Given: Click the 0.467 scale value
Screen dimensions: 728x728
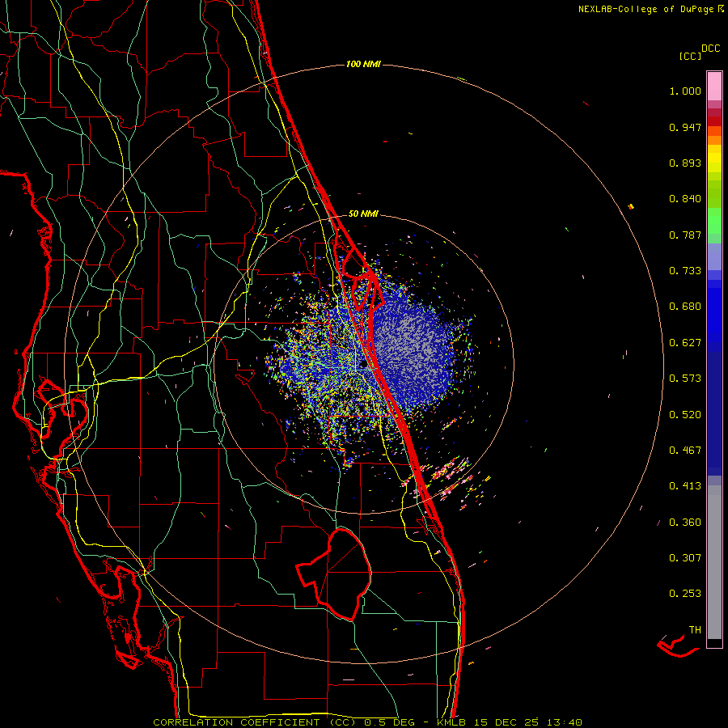Looking at the screenshot, I should pos(685,451).
